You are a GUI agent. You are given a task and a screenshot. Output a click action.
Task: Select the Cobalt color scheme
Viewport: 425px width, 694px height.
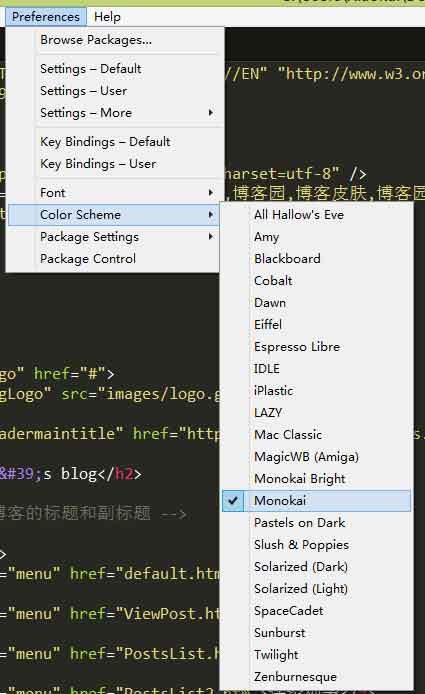click(x=316, y=281)
